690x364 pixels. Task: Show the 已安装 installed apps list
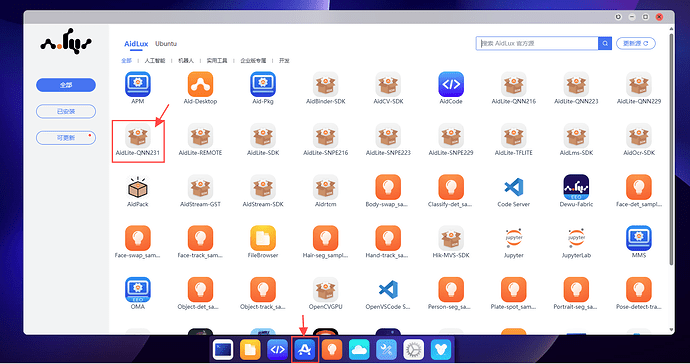click(66, 111)
